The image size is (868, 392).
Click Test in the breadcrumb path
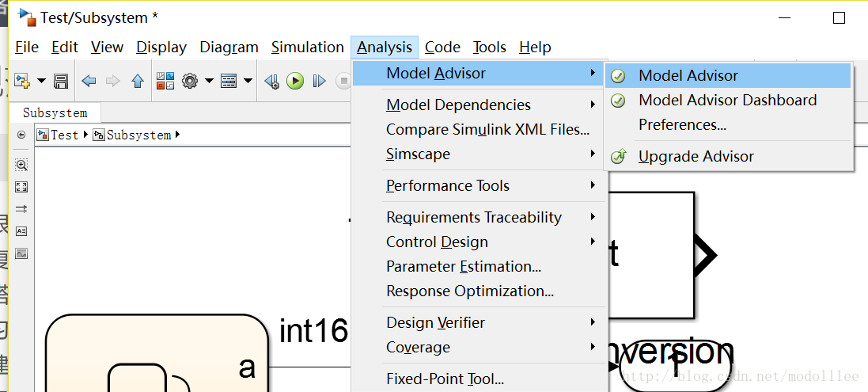(x=64, y=135)
